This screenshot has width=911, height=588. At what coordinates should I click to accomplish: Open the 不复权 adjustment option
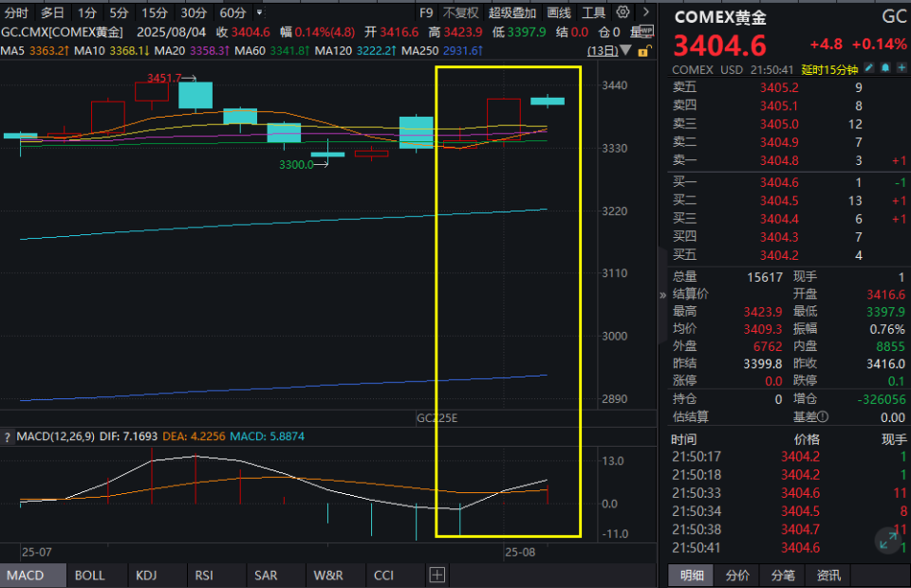461,12
